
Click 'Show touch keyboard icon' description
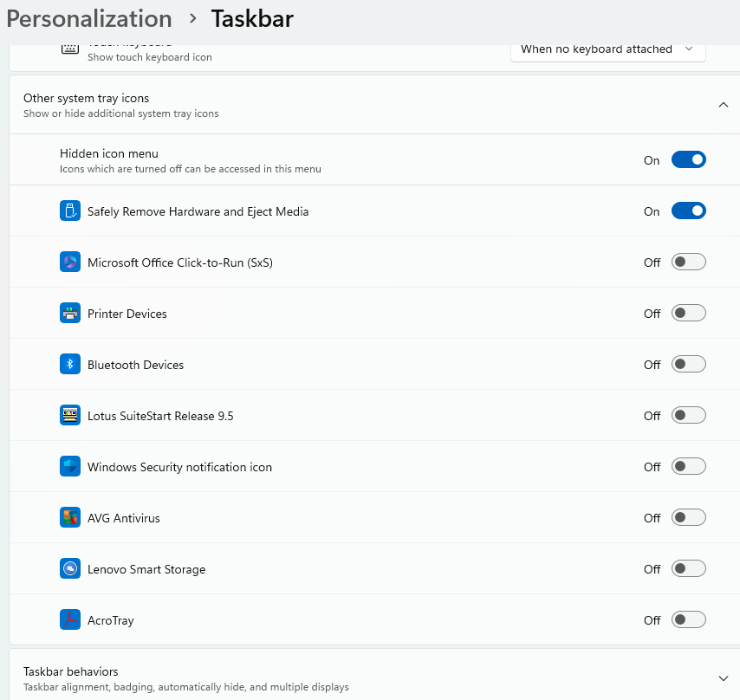[150, 57]
